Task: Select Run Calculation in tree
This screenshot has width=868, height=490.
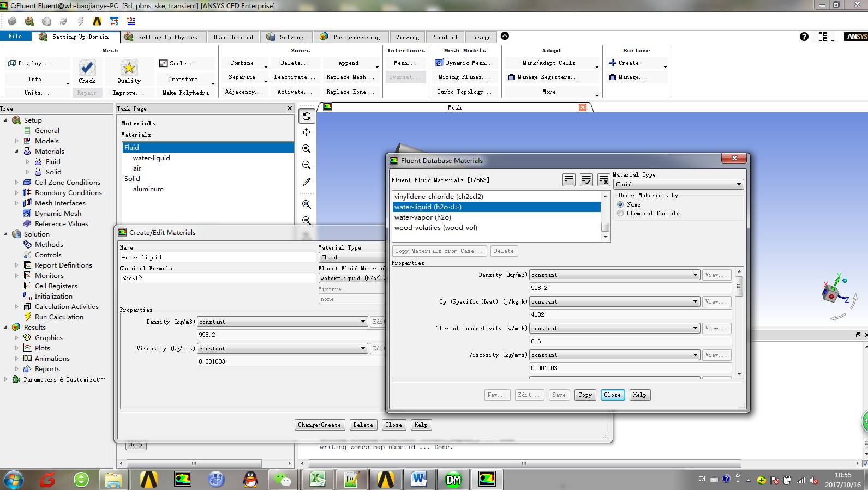Action: [59, 317]
